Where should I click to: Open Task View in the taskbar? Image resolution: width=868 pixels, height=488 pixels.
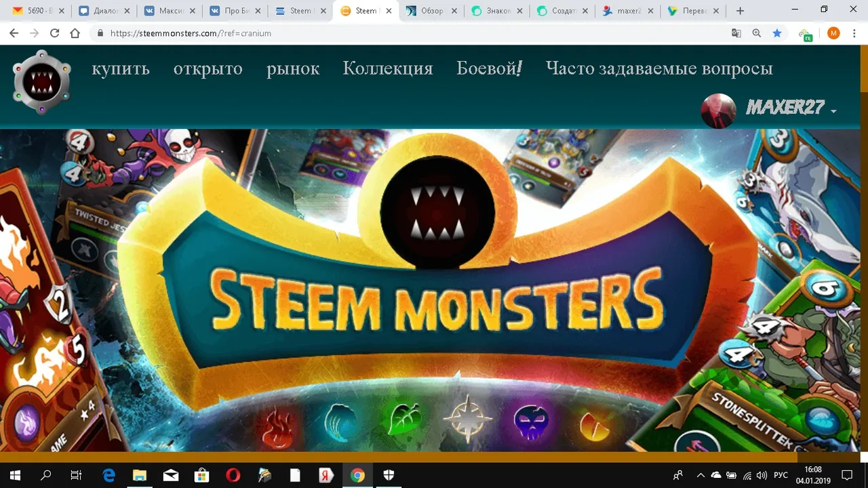pos(76,475)
